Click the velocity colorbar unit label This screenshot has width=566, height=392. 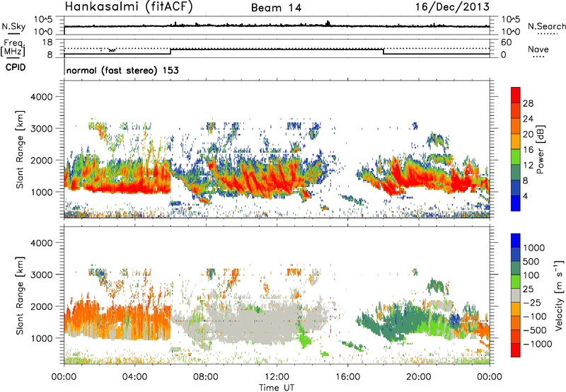point(559,295)
